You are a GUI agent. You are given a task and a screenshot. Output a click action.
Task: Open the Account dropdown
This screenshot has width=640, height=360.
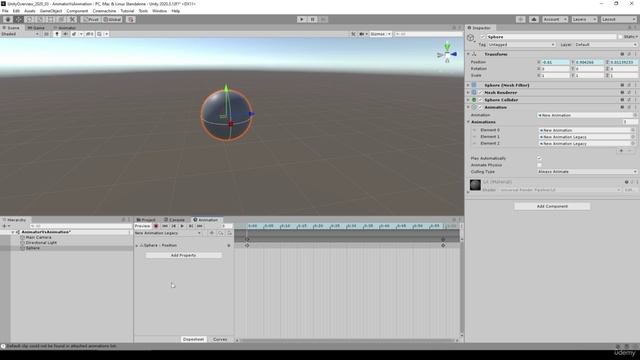[555, 19]
